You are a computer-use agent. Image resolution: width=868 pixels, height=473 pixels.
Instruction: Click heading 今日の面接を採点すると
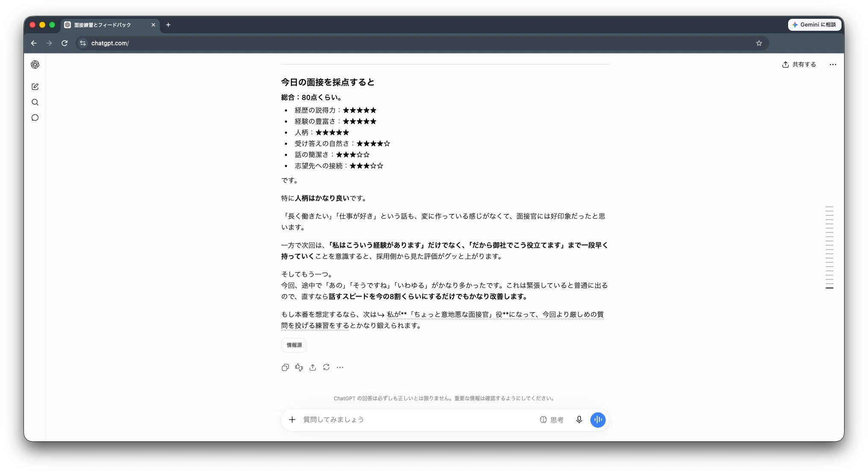328,82
